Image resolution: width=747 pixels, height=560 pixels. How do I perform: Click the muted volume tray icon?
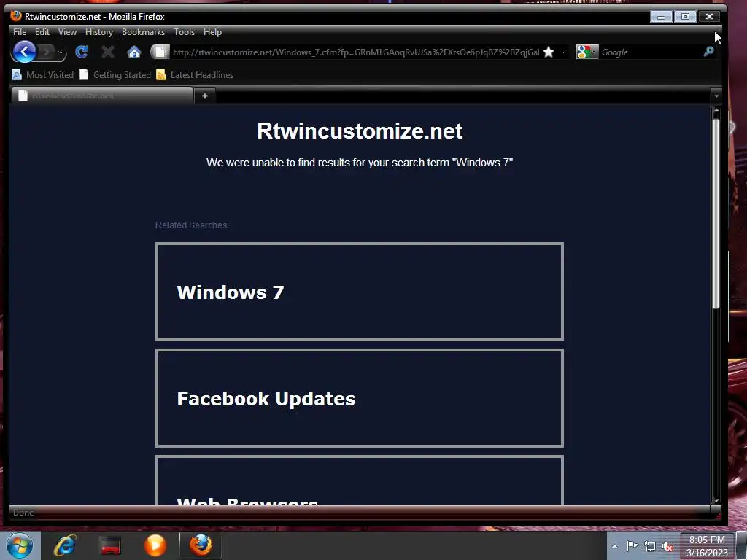click(x=668, y=547)
